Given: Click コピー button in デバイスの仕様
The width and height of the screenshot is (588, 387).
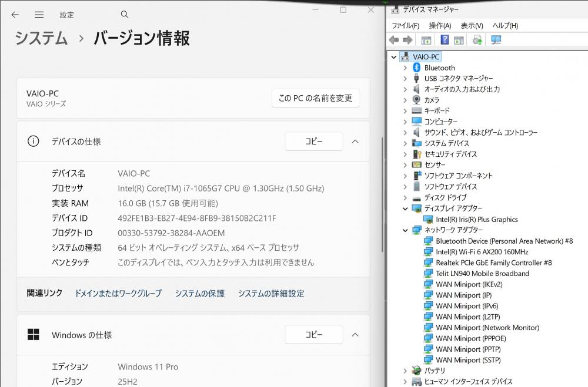Looking at the screenshot, I should pos(313,141).
